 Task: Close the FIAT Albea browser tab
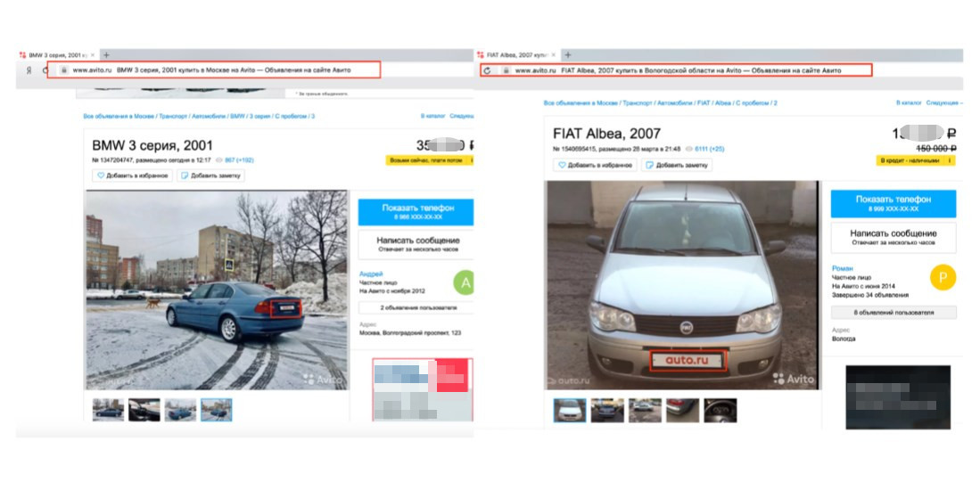(553, 55)
